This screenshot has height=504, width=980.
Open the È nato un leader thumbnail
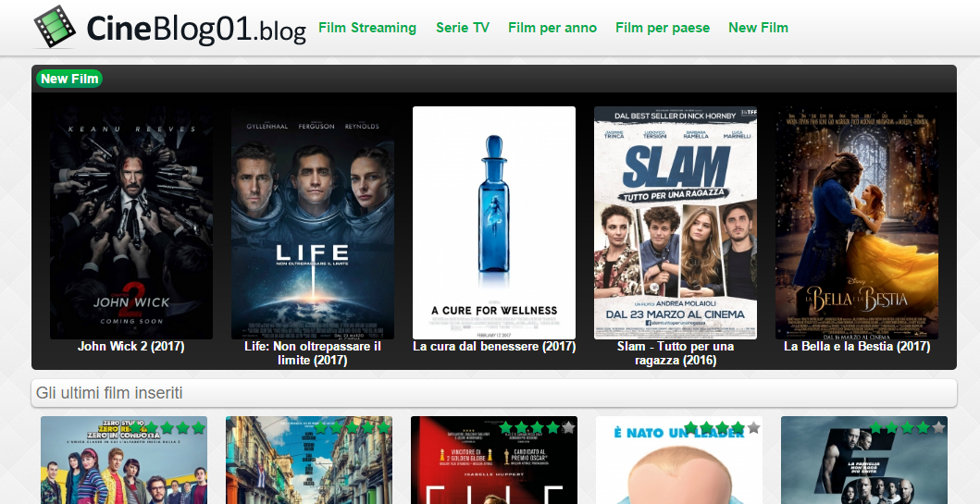[x=678, y=461]
